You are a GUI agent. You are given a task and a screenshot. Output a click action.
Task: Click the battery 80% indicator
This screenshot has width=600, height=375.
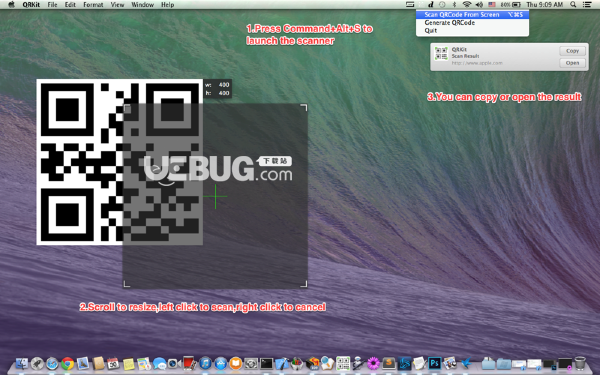coord(511,5)
